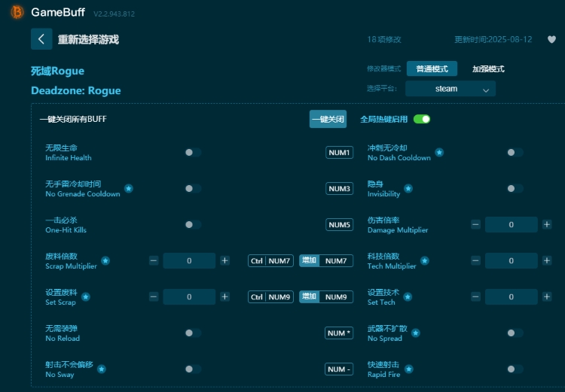
Task: Click the GameBuff logo icon
Action: pyautogui.click(x=17, y=12)
